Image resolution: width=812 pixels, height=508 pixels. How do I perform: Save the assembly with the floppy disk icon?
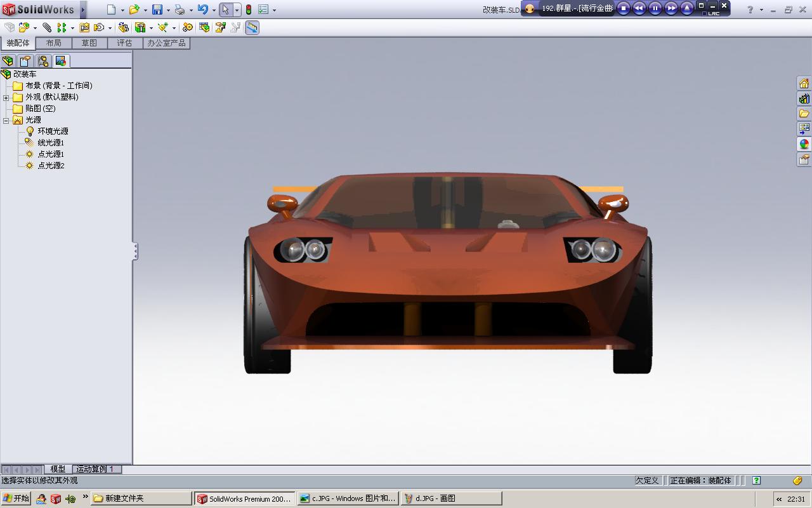(157, 10)
